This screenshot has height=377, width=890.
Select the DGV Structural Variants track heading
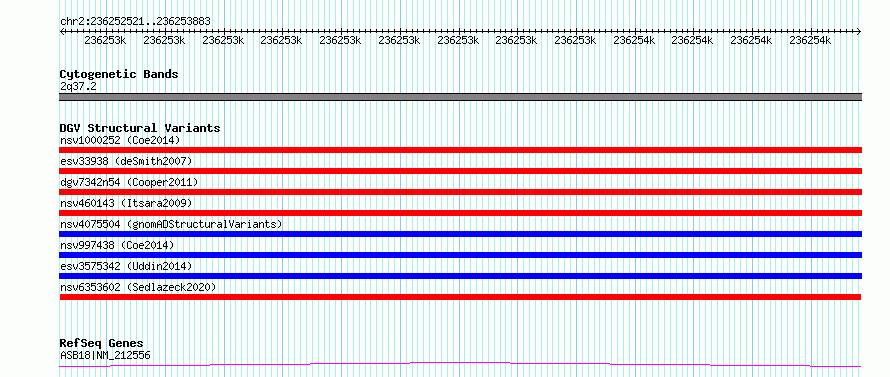pos(140,128)
